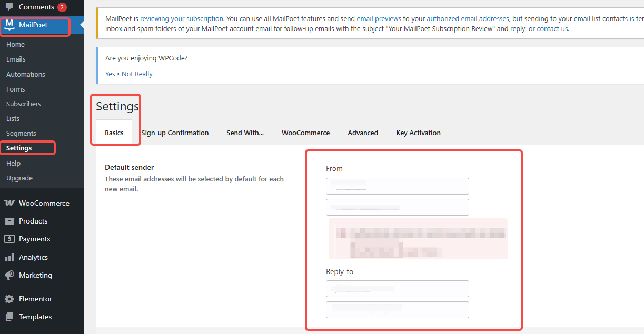Click the 'reviewing your subscription' link

point(181,18)
